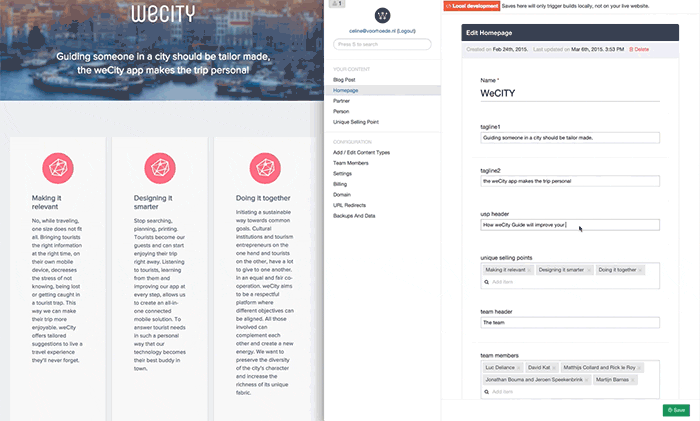Open Billing configuration
Image resolution: width=700 pixels, height=421 pixels.
coord(340,184)
